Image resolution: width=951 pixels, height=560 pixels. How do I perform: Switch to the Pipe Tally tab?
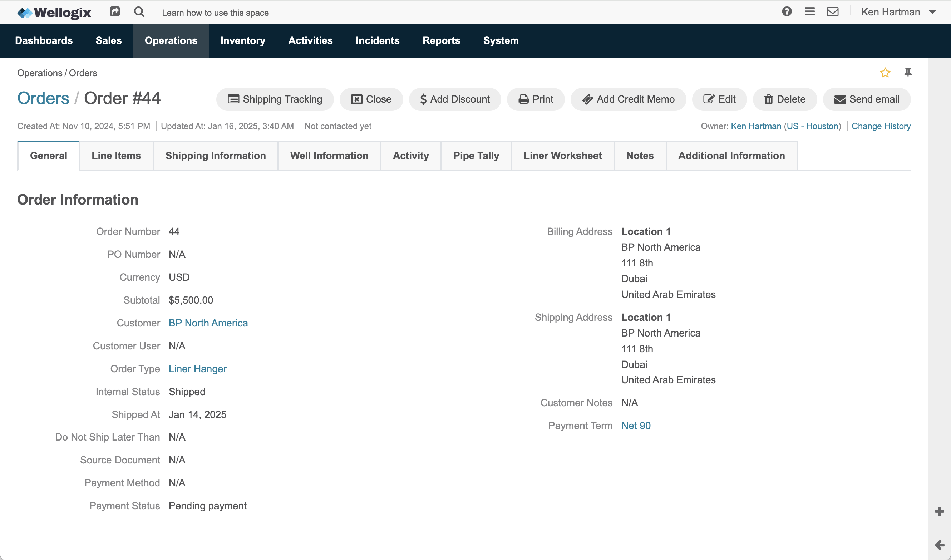click(476, 156)
